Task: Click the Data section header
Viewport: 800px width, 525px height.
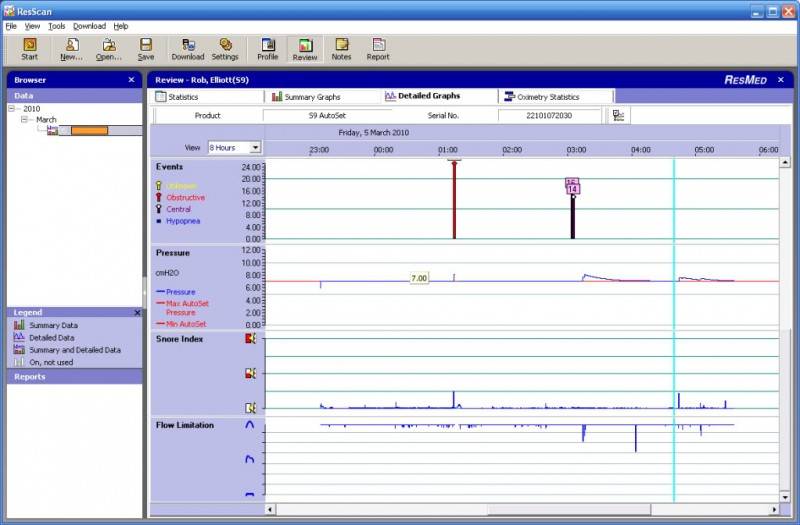Action: click(x=74, y=96)
